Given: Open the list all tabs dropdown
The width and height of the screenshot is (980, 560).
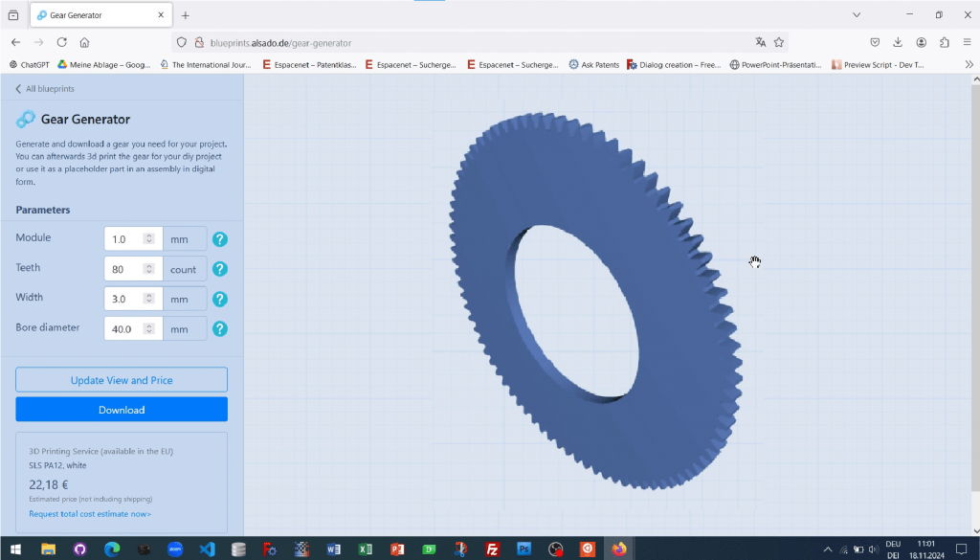Looking at the screenshot, I should coord(857,15).
